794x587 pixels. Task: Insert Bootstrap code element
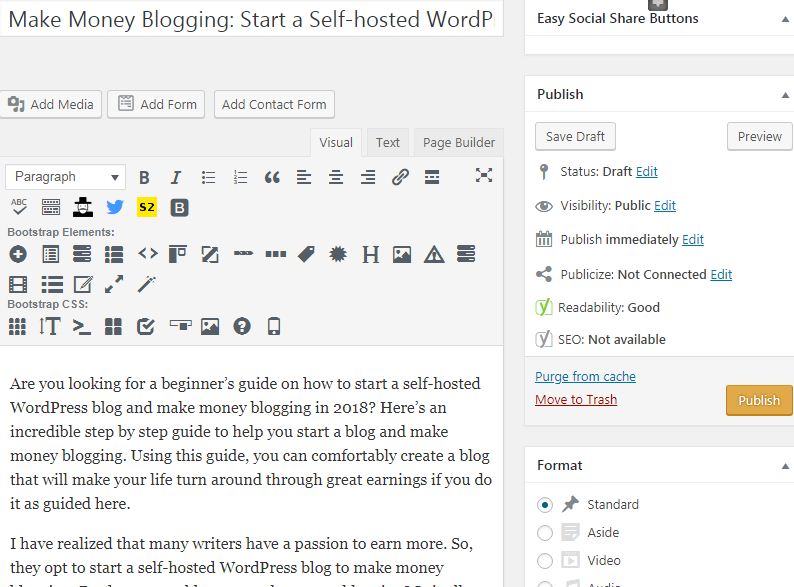pos(148,253)
